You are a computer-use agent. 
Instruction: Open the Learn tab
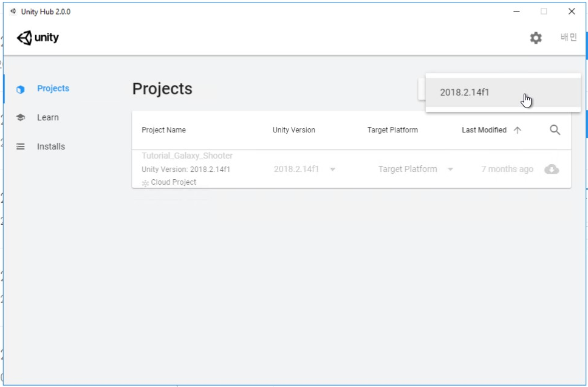pos(47,117)
